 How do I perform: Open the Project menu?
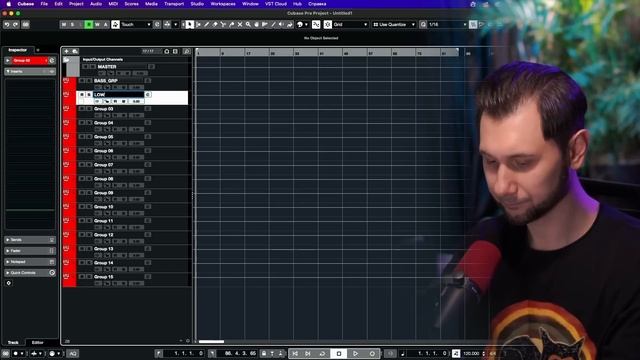(x=76, y=4)
